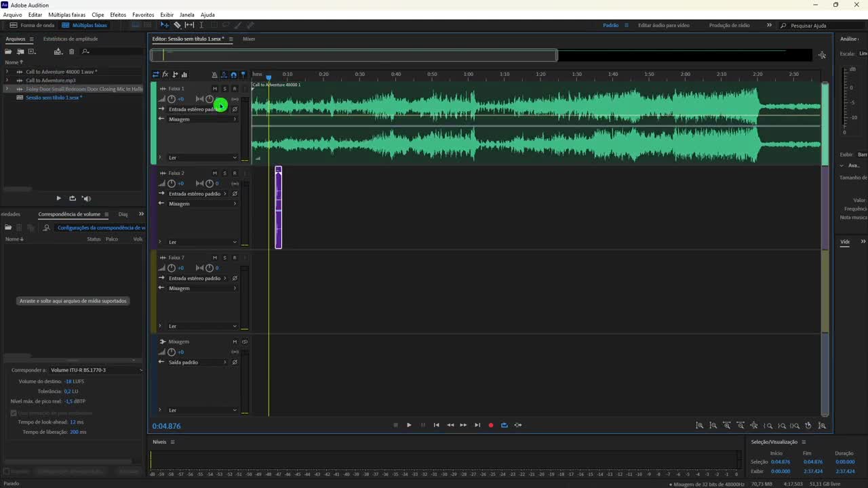Screen dimensions: 868x488
Task: Select the Produção de rádio workspace
Action: 729,25
